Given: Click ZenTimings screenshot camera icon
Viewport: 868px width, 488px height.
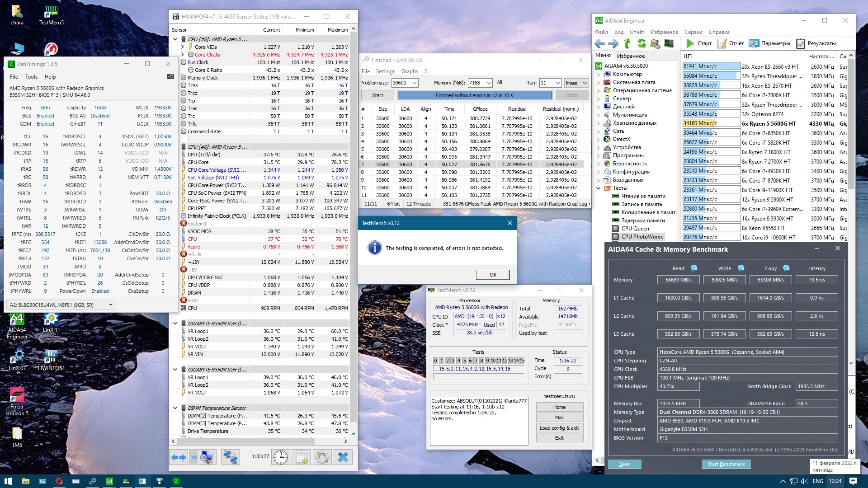Looking at the screenshot, I should 170,76.
